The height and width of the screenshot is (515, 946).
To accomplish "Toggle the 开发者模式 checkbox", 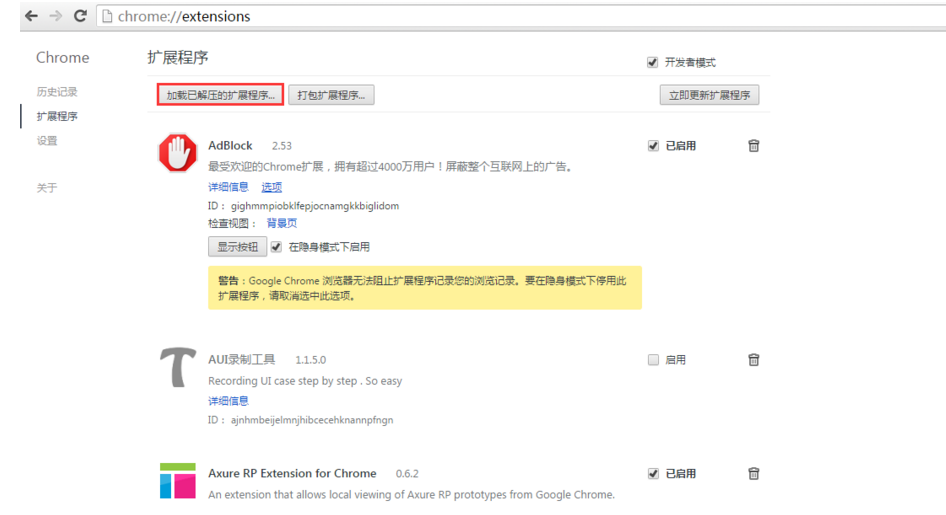I will point(652,62).
